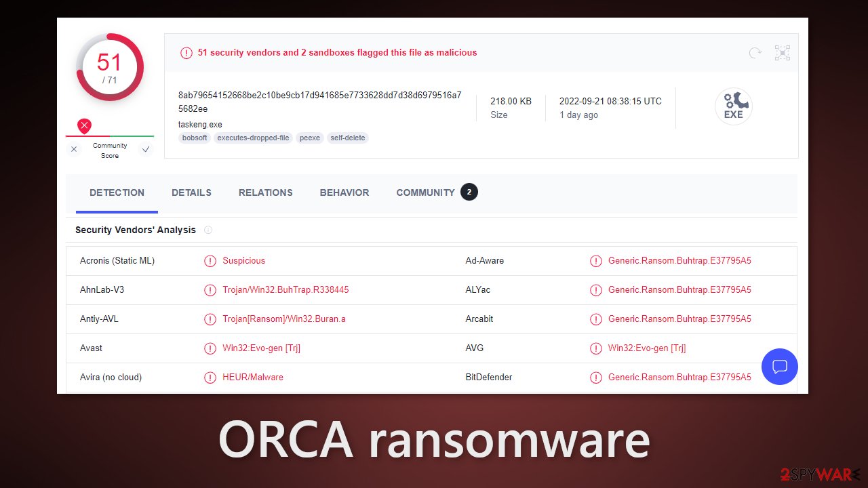Click the reanalyze file refresh icon

tap(755, 53)
